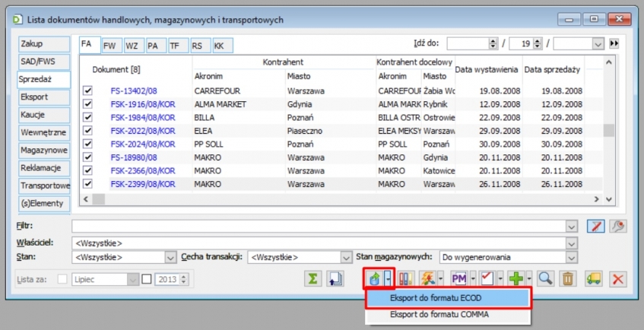The image size is (644, 330).
Task: Click the Data wystawienia column header
Action: [x=487, y=69]
